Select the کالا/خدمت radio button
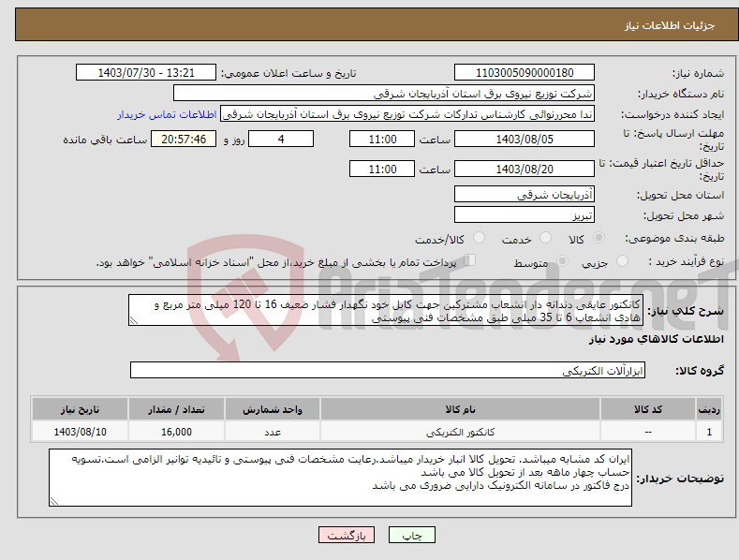The height and width of the screenshot is (560, 739). click(x=479, y=238)
